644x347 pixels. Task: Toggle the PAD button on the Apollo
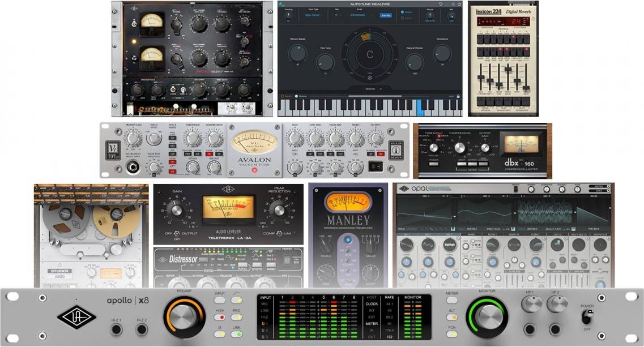pos(237,318)
